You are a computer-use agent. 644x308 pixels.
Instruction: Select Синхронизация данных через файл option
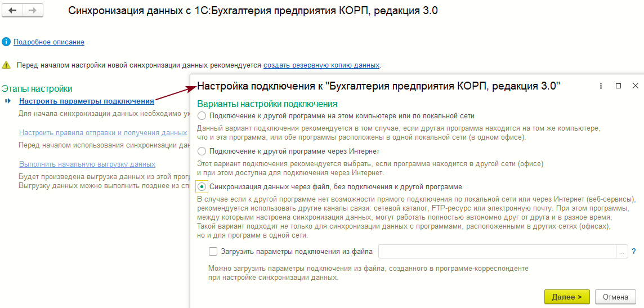click(x=202, y=186)
